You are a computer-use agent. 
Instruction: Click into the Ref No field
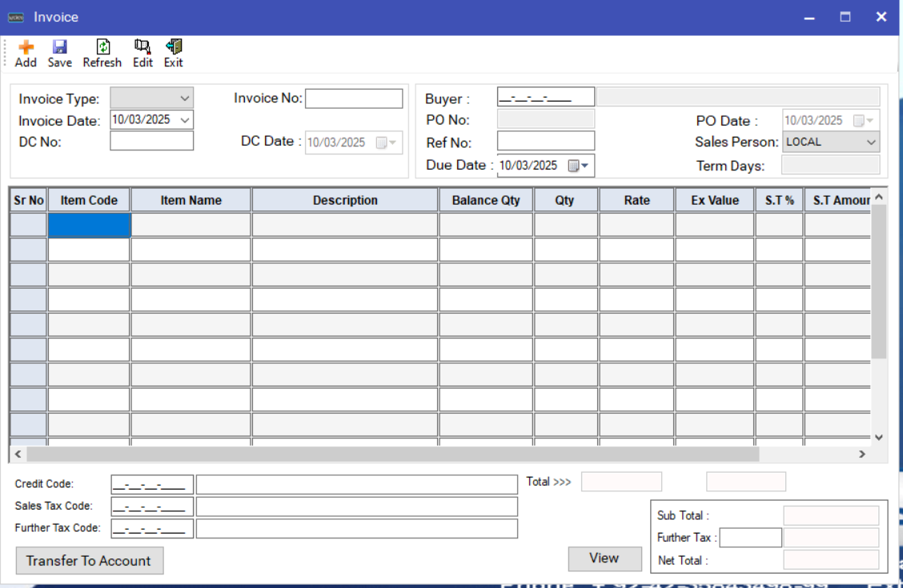pos(545,142)
